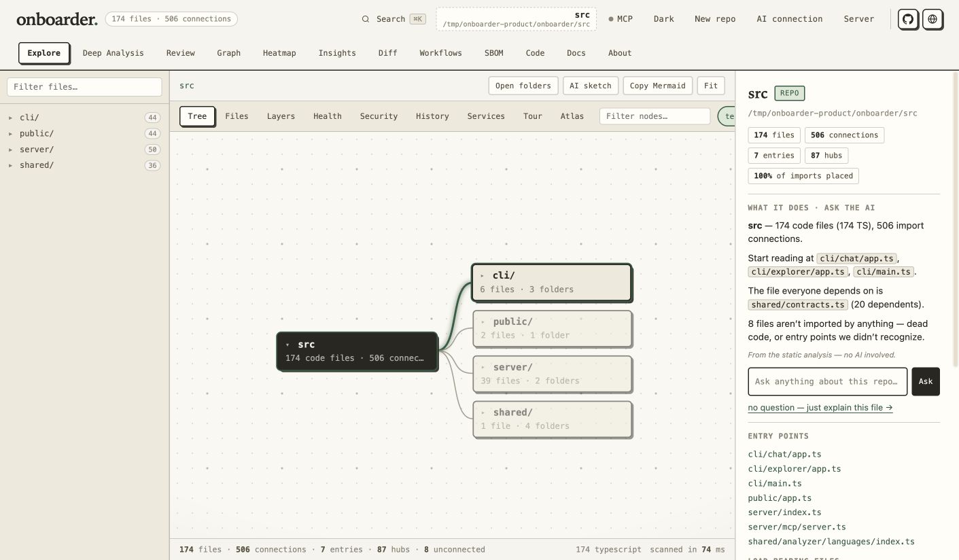
Task: Collapse the src node in graph
Action: 287,345
